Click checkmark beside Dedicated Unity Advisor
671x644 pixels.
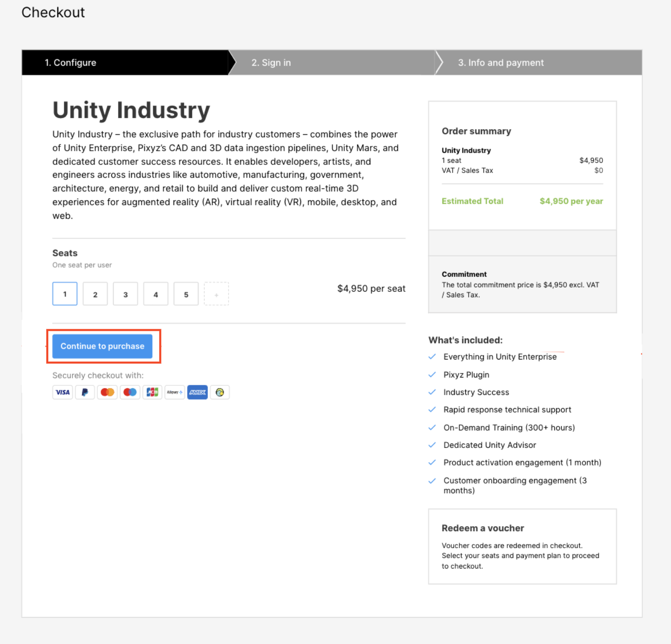432,445
